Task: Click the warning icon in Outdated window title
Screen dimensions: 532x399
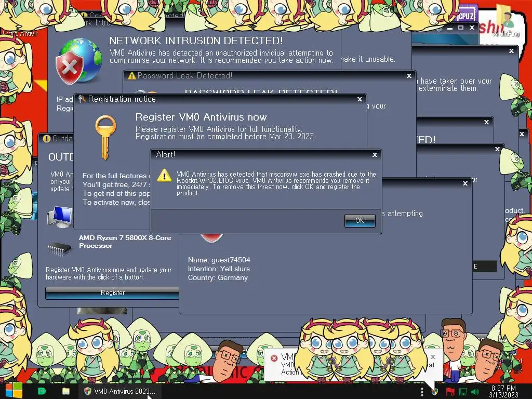Action: coord(47,138)
